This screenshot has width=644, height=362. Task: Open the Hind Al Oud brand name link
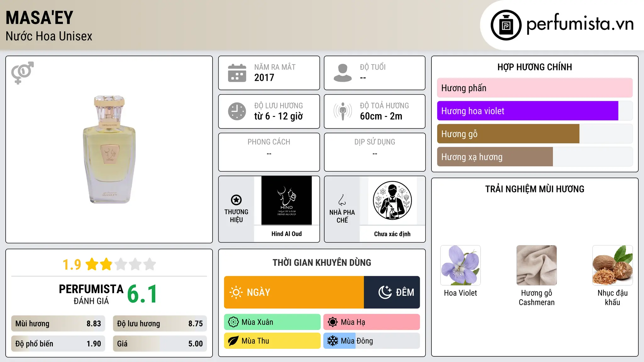point(286,234)
